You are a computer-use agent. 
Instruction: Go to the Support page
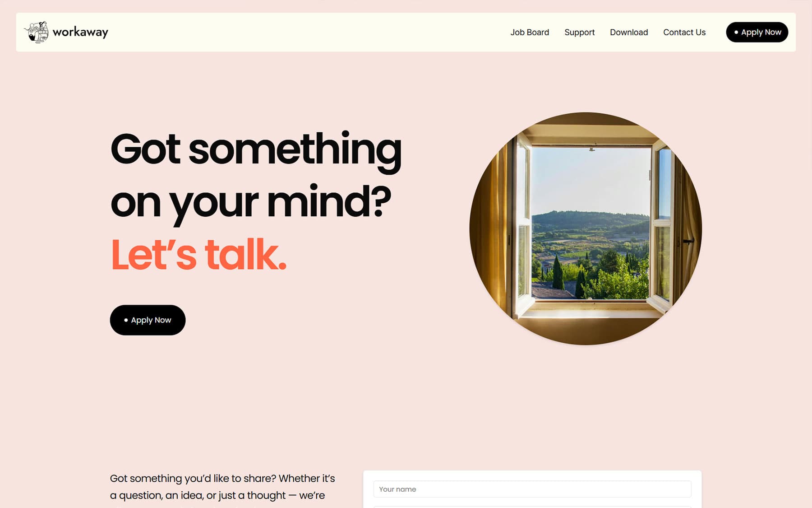click(x=579, y=32)
